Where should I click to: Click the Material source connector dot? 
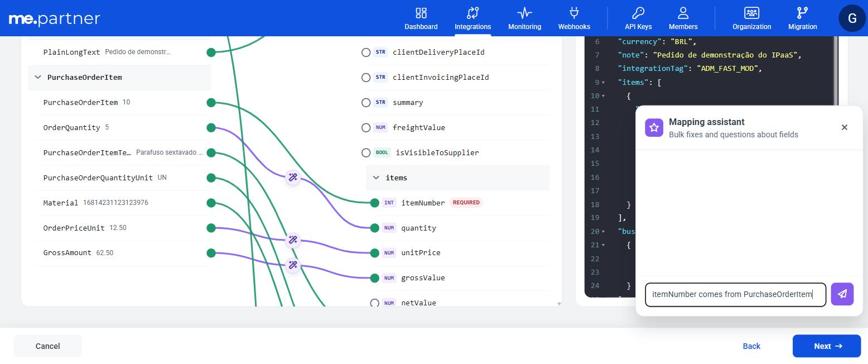pyautogui.click(x=211, y=203)
